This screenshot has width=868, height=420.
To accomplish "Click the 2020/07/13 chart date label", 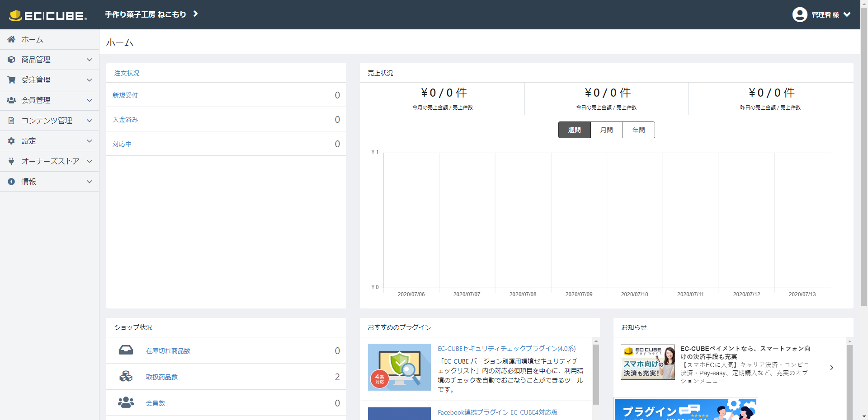I will click(x=802, y=294).
